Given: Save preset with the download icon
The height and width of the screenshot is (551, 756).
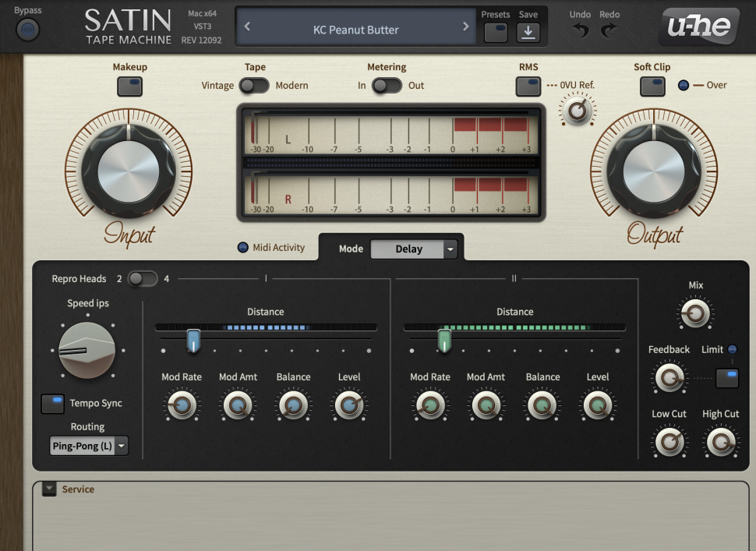Looking at the screenshot, I should tap(528, 32).
